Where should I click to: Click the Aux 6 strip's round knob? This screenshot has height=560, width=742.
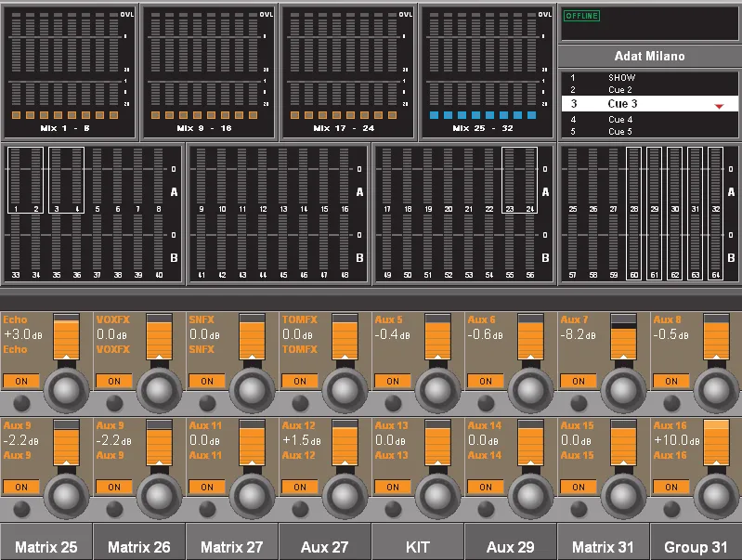click(x=530, y=391)
